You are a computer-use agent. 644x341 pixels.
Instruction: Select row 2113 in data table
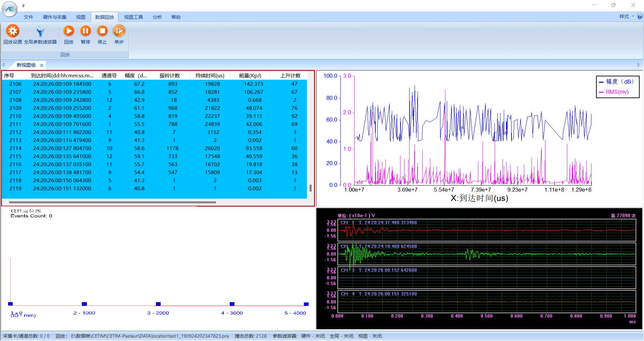(x=154, y=140)
